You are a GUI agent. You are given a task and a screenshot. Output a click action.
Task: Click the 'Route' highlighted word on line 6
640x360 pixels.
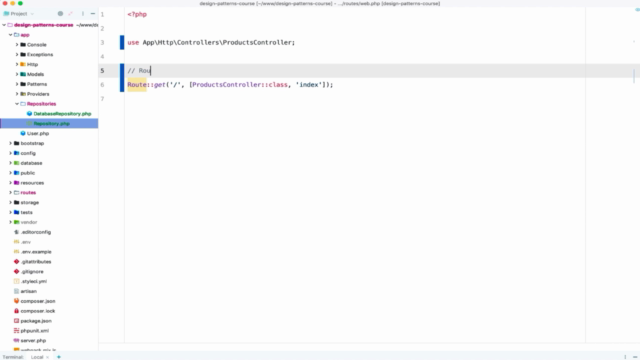click(137, 84)
